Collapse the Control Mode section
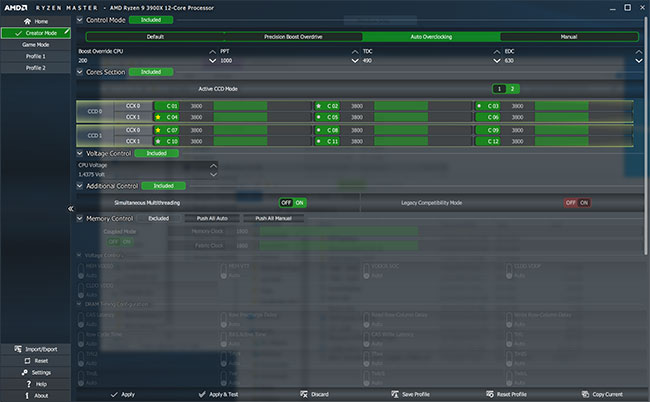 [80, 19]
